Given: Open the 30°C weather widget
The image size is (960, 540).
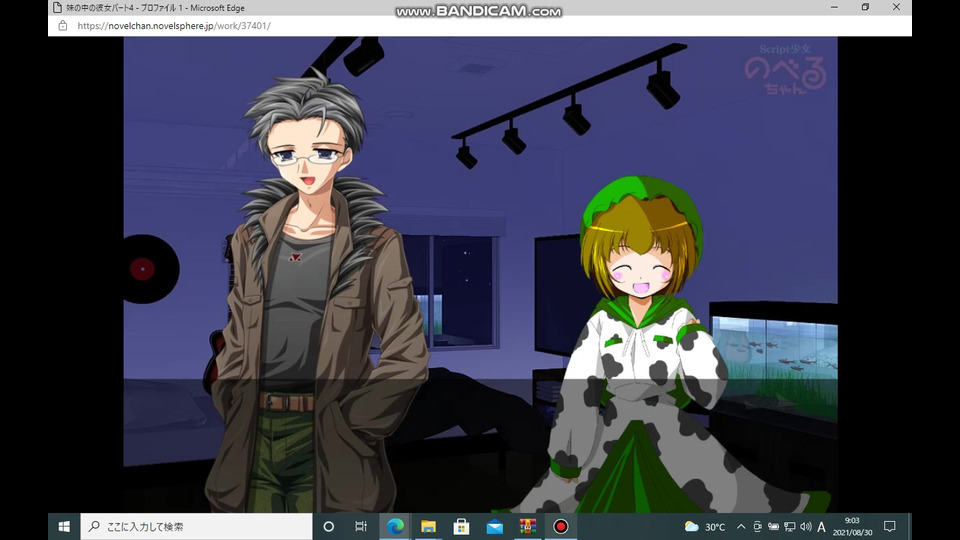Looking at the screenshot, I should (x=705, y=527).
